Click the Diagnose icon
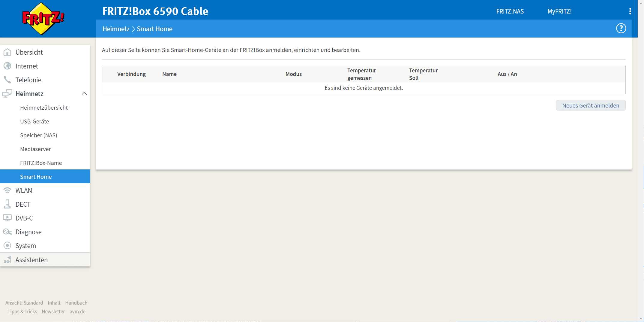This screenshot has width=644, height=322. pos(7,232)
